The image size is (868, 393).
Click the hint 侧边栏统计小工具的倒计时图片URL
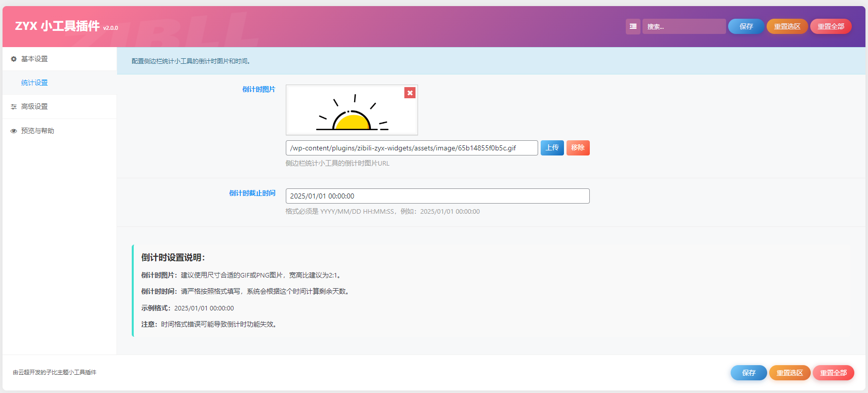click(x=337, y=164)
